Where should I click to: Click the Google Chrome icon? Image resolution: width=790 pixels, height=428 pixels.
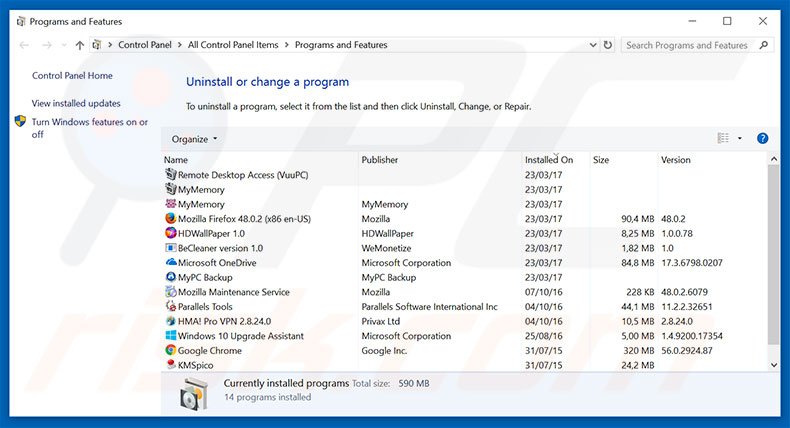pos(171,350)
